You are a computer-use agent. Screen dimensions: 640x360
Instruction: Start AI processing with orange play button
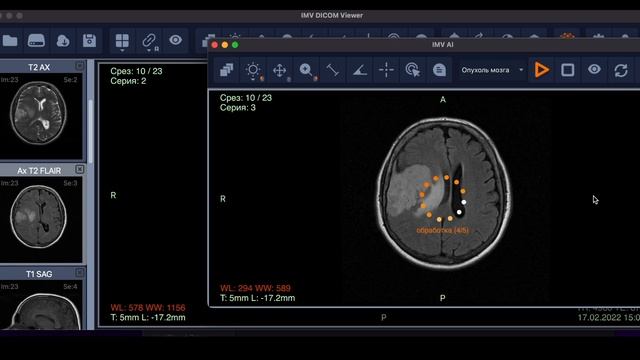pos(541,70)
